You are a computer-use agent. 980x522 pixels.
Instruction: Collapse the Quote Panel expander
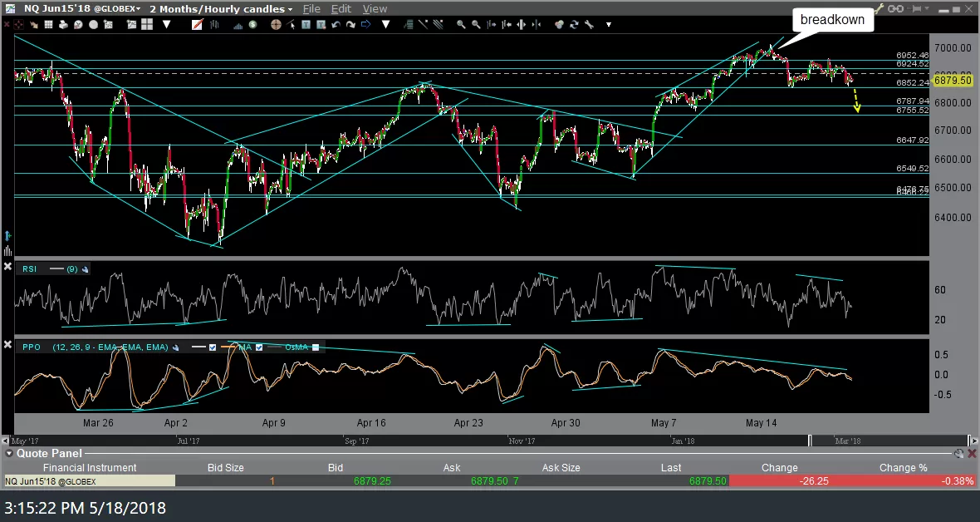[x=9, y=453]
